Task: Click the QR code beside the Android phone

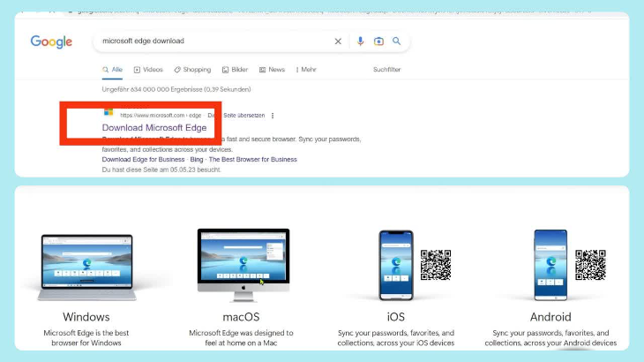Action: 590,265
